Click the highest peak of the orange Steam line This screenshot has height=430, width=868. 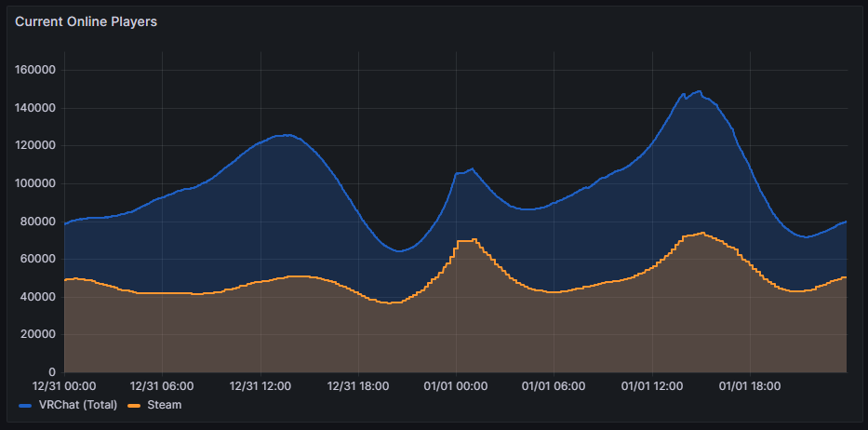pyautogui.click(x=701, y=233)
